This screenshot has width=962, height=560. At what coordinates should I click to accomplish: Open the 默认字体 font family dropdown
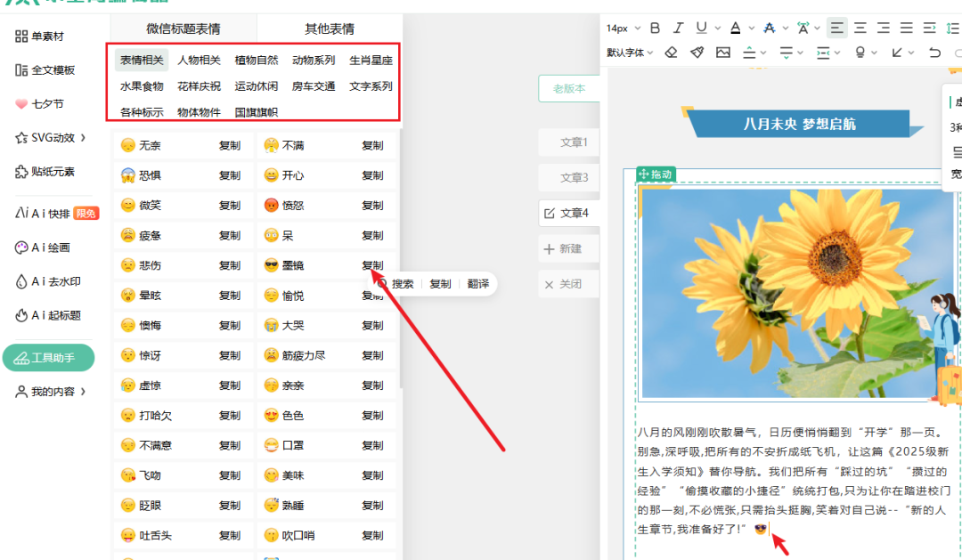630,53
